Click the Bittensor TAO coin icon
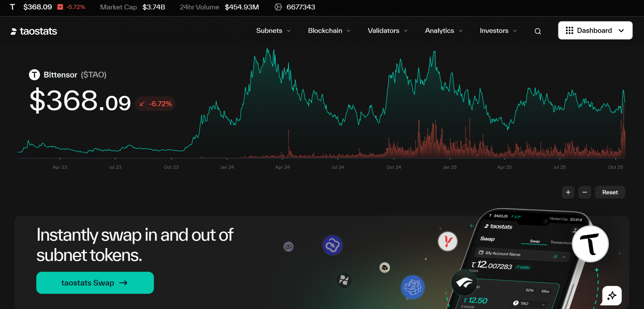Screen dimensions: 644x309 pos(34,75)
